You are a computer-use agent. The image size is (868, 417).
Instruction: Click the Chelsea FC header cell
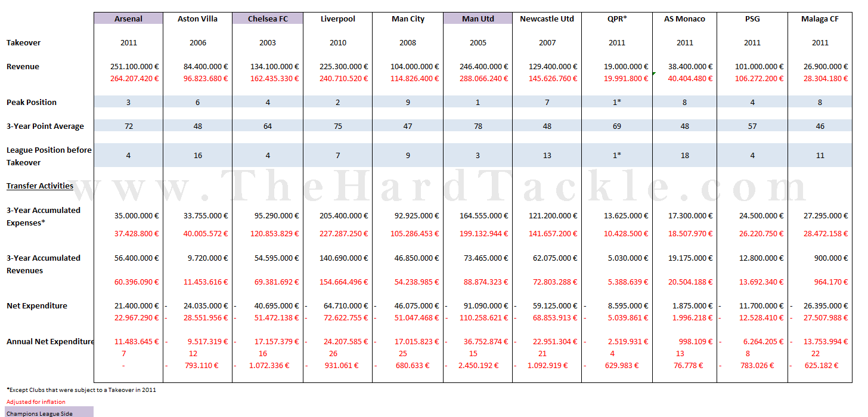tap(268, 18)
